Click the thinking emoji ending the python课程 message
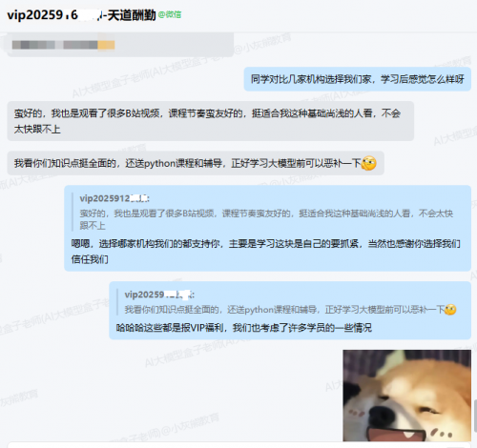Screen dimensions: 477x448 click(x=369, y=163)
